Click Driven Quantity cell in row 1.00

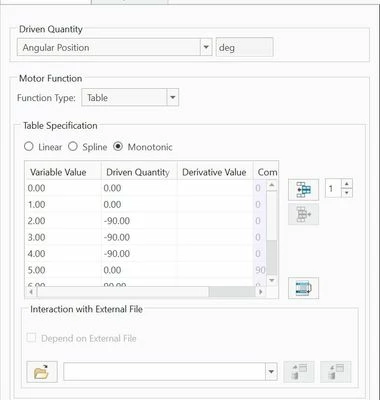pos(139,204)
